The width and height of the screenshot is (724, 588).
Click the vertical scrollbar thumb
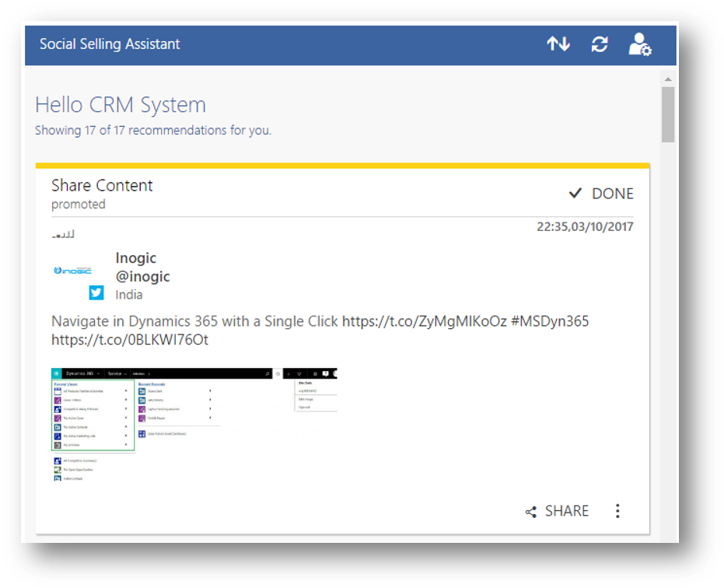click(x=668, y=115)
